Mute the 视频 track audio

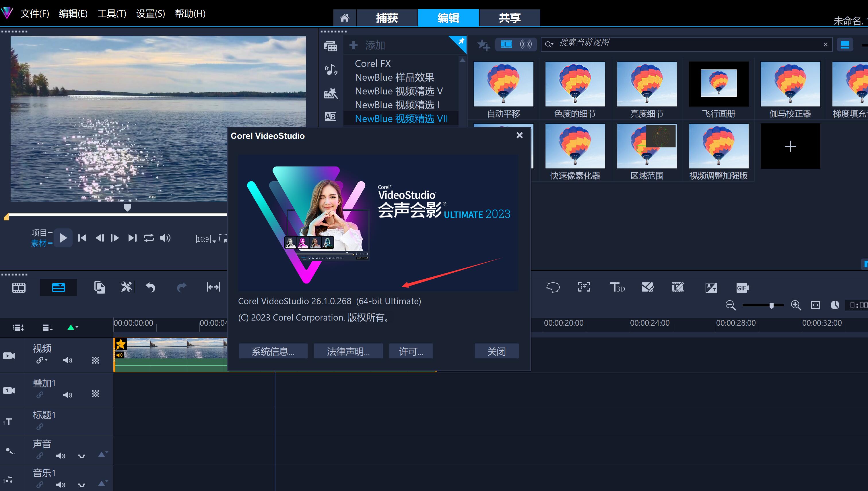(x=67, y=360)
